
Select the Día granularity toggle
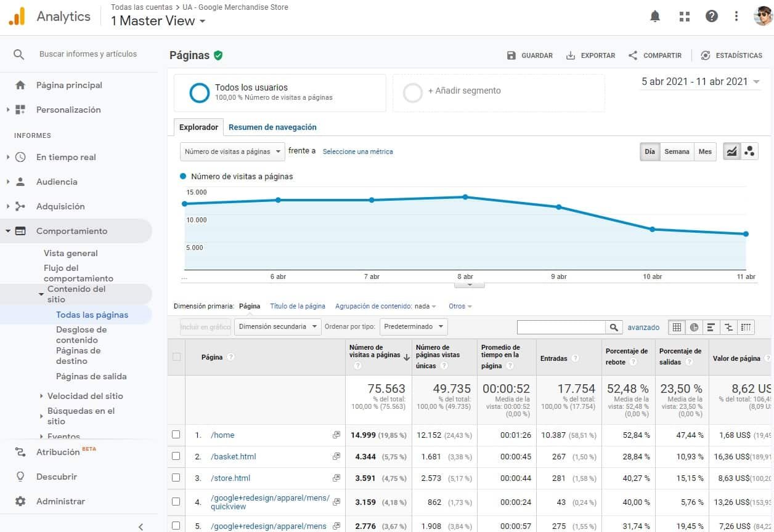pos(650,151)
